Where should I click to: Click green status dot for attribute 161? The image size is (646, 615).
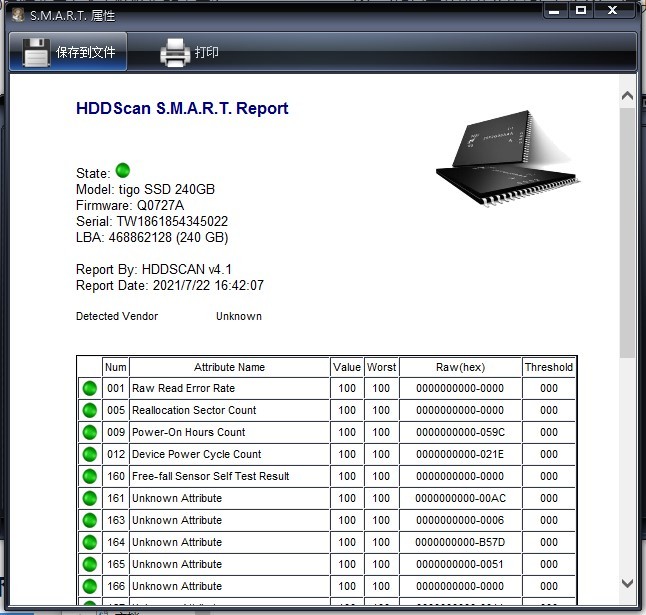click(90, 498)
